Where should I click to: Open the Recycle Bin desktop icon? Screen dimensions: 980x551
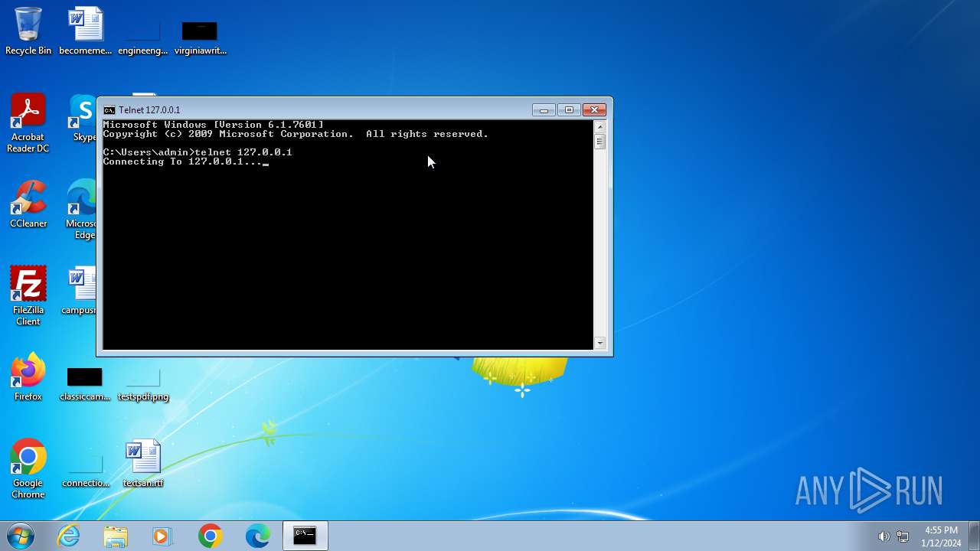28,31
